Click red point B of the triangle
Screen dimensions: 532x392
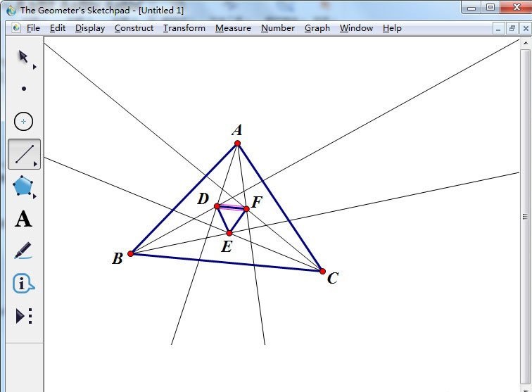pyautogui.click(x=131, y=253)
